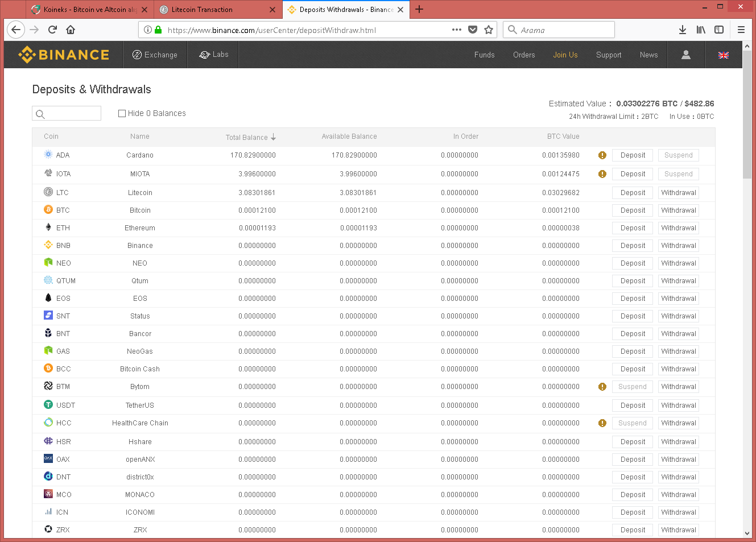
Task: Click Withdrawal for MONACO MCO
Action: (679, 495)
